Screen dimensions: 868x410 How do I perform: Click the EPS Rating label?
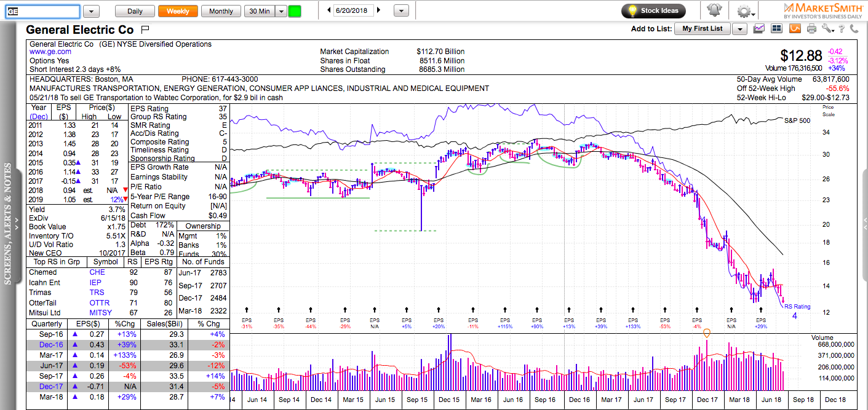(x=149, y=109)
